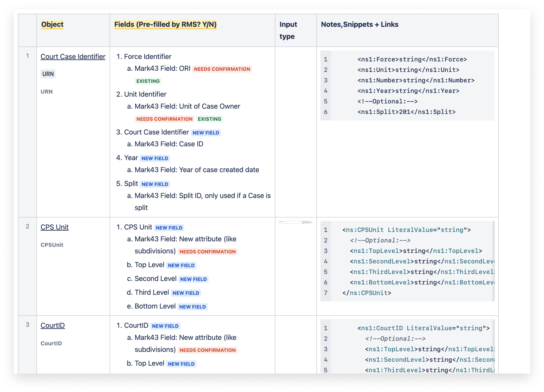Click row number 2 in the table
The image size is (544, 392).
(x=27, y=226)
